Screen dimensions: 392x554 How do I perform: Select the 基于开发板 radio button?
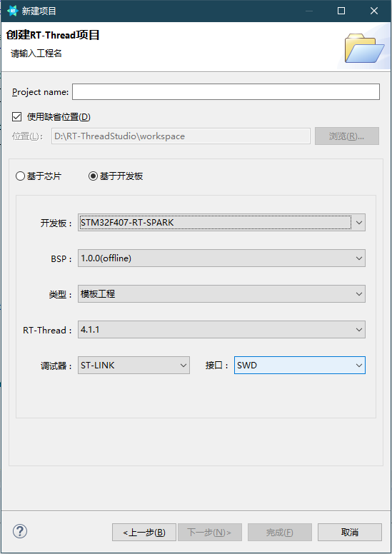point(93,176)
